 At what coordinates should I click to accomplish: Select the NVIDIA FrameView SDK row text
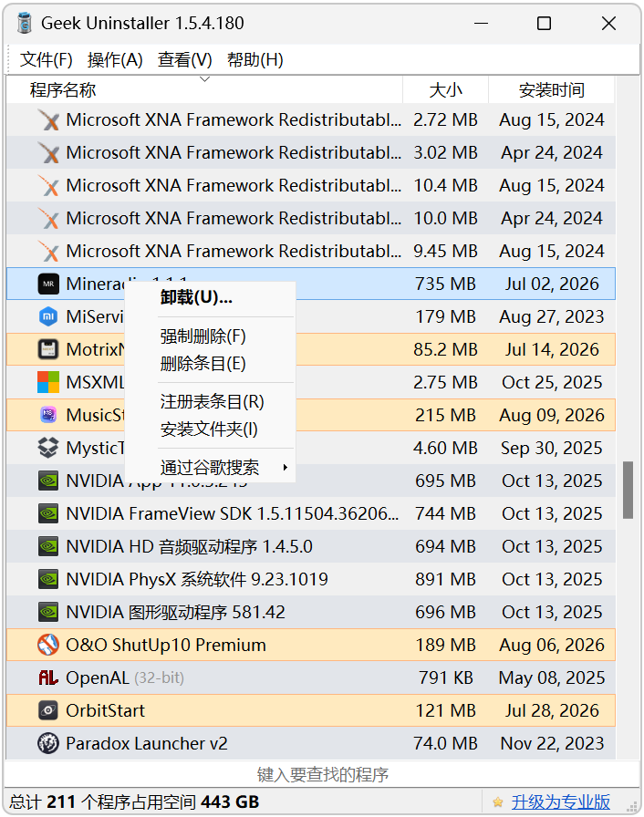(x=233, y=513)
